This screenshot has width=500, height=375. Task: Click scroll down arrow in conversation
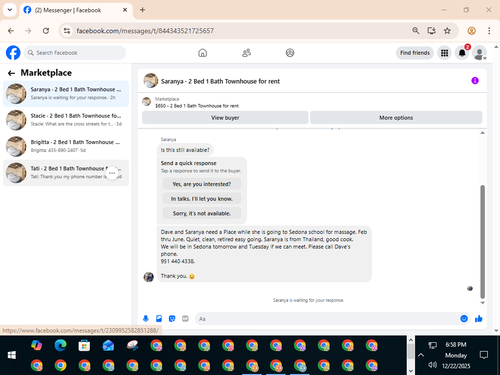pyautogui.click(x=482, y=303)
